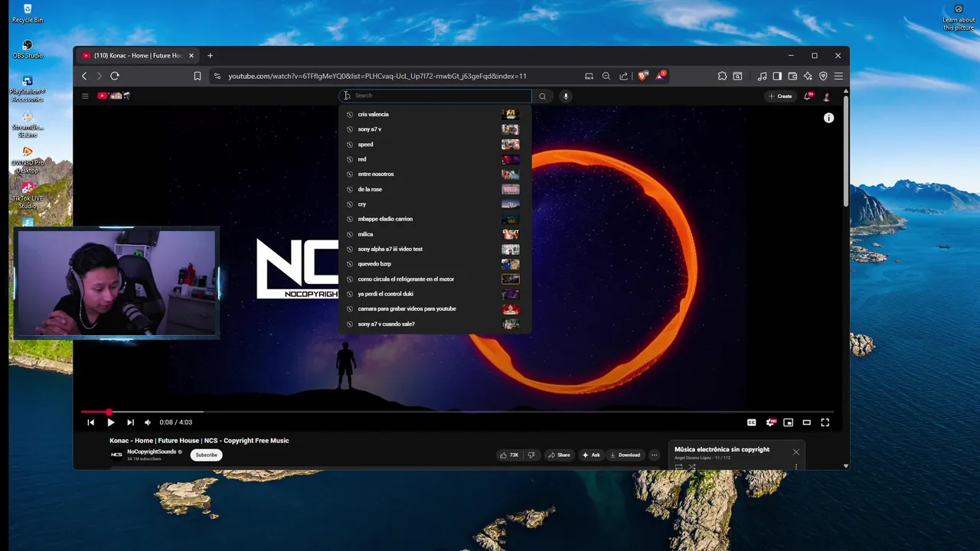Download the video
This screenshot has height=551, width=980.
pos(625,455)
